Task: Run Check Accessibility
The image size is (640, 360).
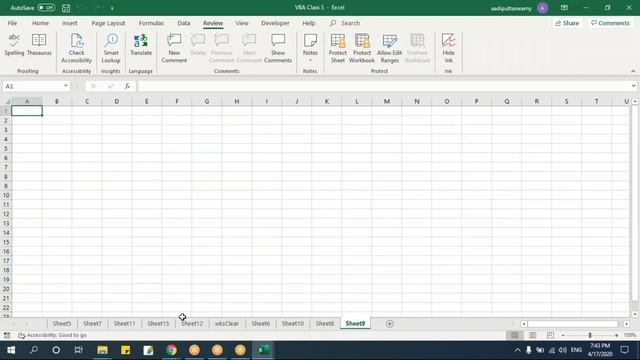Action: click(x=76, y=49)
